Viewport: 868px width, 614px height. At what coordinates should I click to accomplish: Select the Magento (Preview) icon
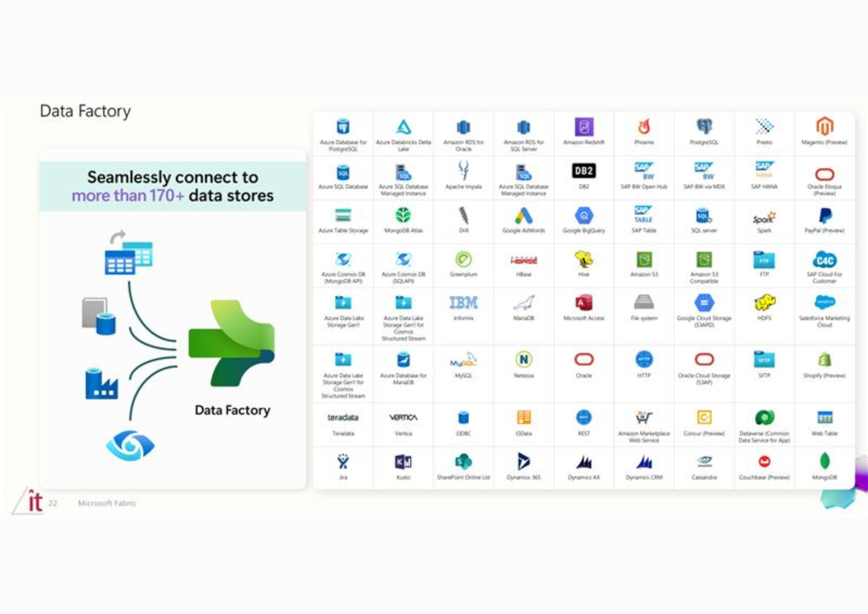824,126
